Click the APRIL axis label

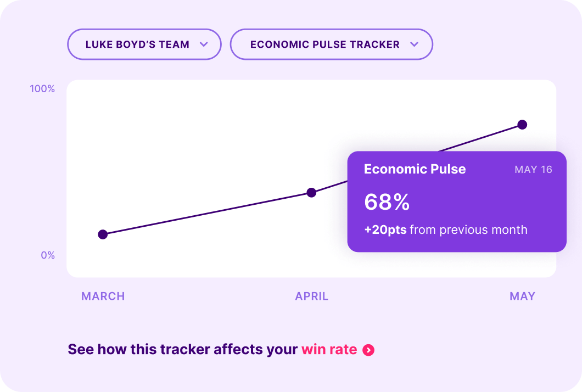click(311, 296)
